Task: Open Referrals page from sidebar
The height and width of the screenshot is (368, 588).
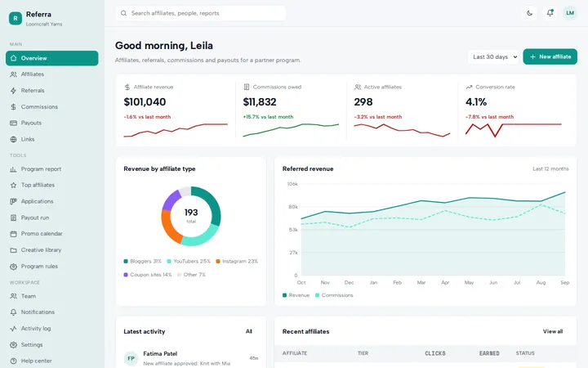Action: (x=51, y=91)
